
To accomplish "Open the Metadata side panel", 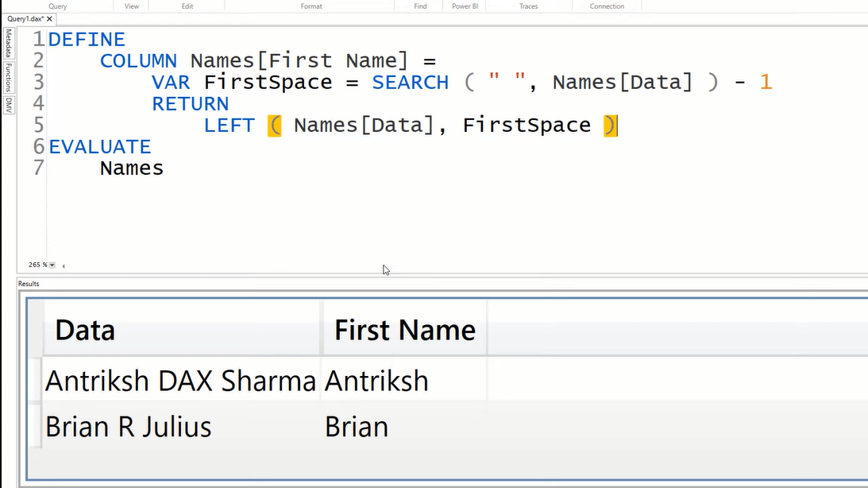I will [8, 43].
